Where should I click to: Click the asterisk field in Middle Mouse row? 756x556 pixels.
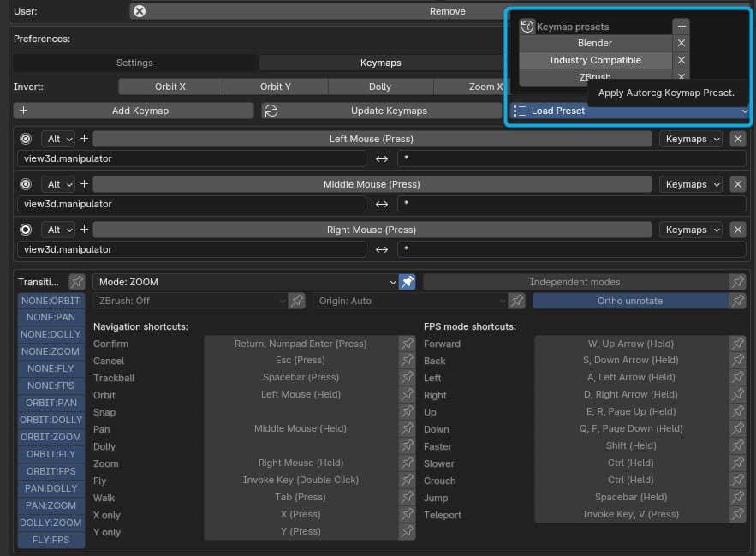[572, 204]
